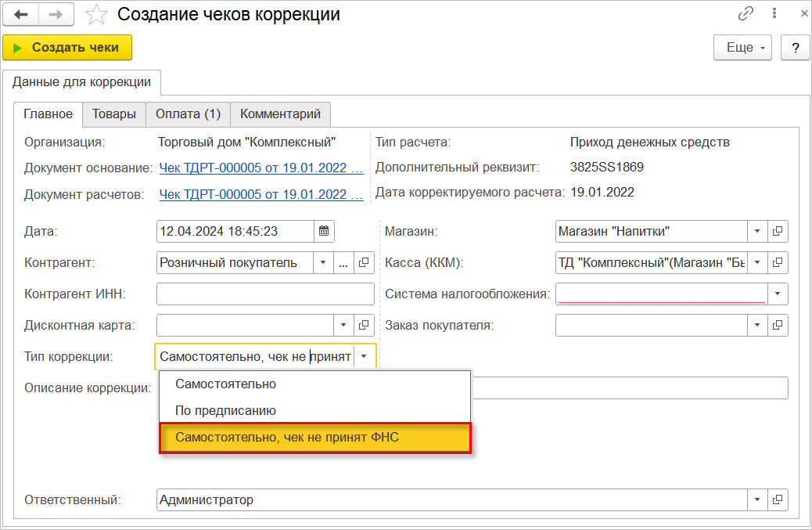Click the forward navigation arrow
Viewport: 812px width, 530px height.
coord(55,14)
